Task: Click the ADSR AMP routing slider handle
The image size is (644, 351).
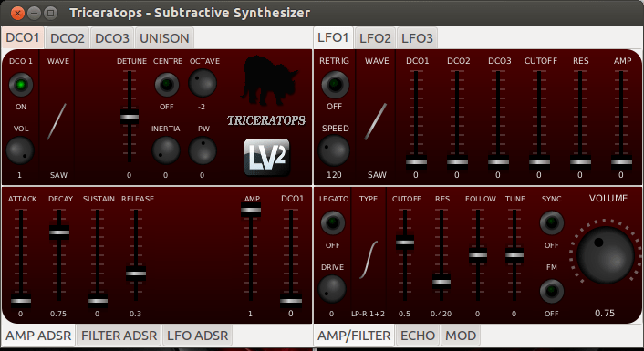Action: pos(251,210)
